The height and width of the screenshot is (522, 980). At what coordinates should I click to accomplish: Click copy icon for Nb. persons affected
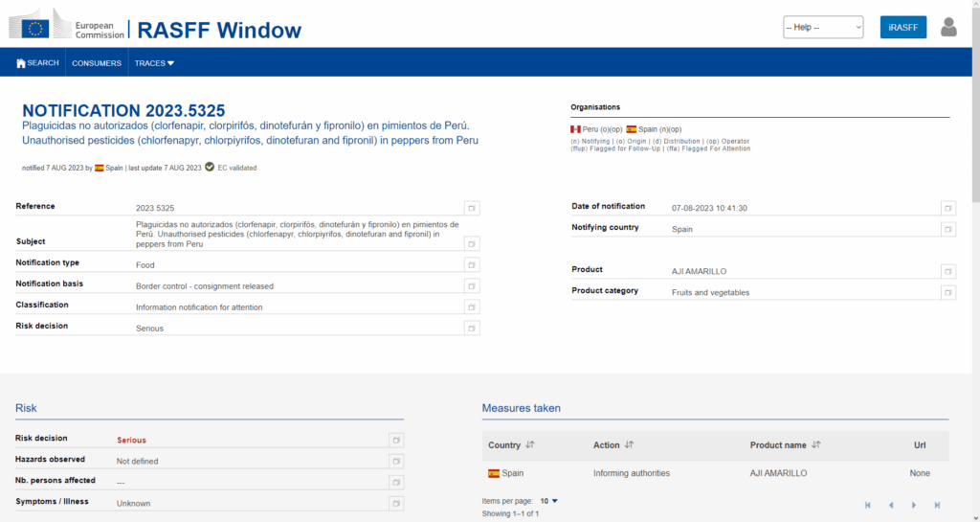pos(395,483)
